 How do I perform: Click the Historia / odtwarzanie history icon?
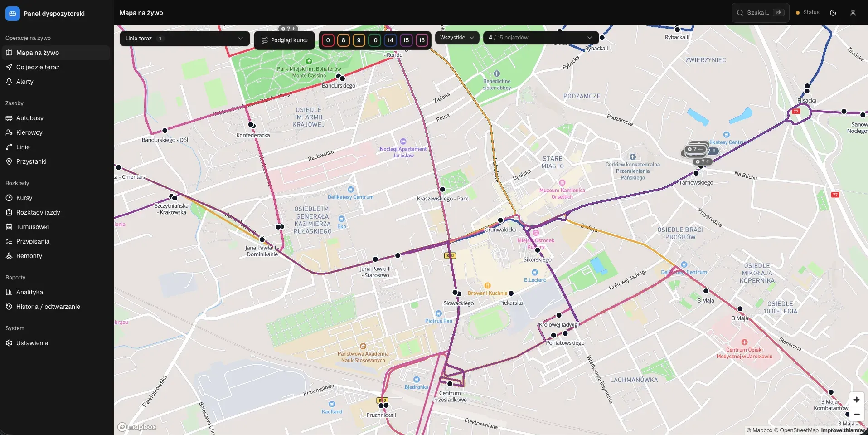pos(9,307)
